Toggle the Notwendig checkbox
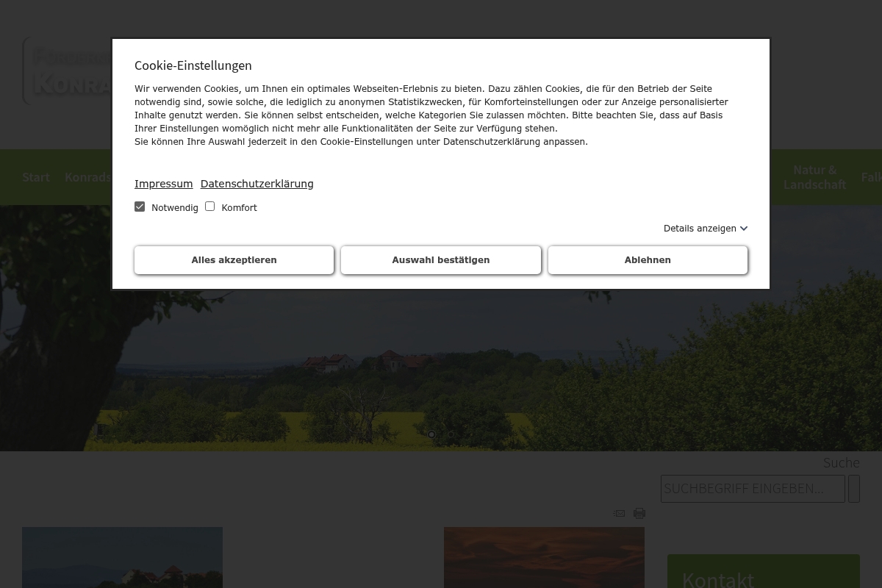 point(140,207)
